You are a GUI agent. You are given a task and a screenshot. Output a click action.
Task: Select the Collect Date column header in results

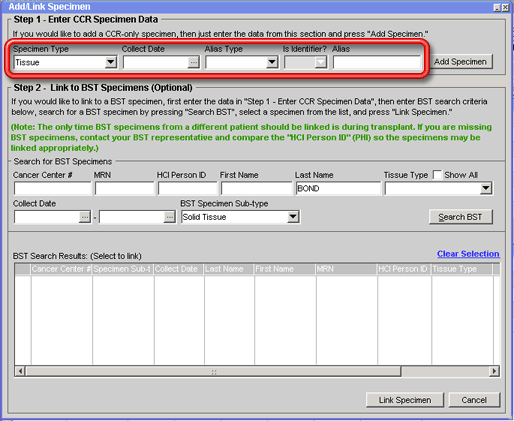[179, 269]
